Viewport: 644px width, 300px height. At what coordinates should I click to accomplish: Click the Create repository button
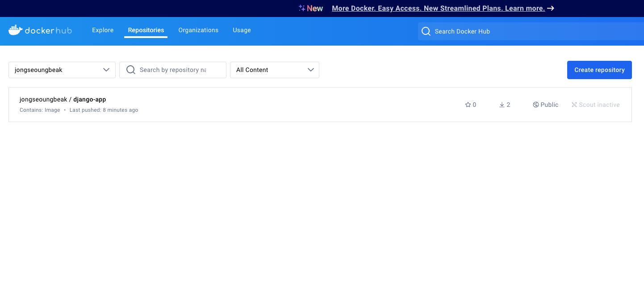click(599, 70)
